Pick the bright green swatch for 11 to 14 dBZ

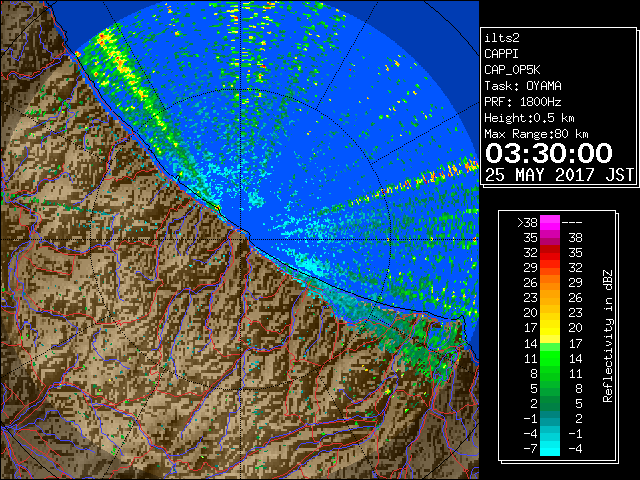click(x=550, y=358)
